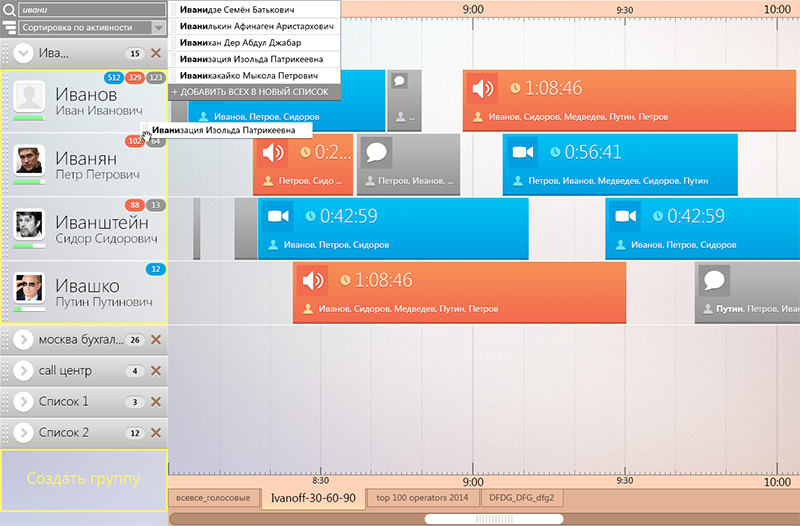Click small chat bubble icon in Иванов's row
The width and height of the screenshot is (800, 526).
399,81
